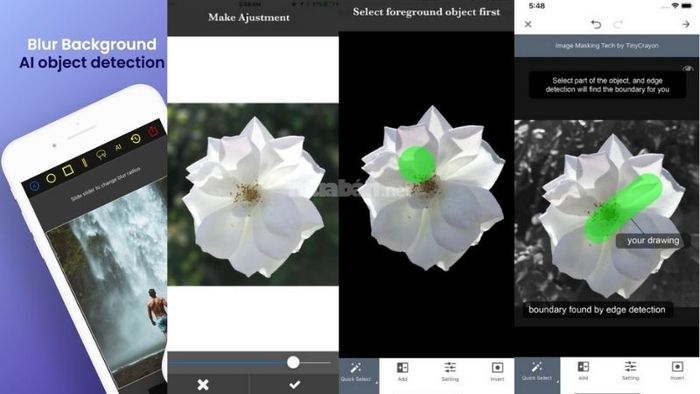700x394 pixels.
Task: Click the 'AI object detection' headline text
Action: [92, 62]
